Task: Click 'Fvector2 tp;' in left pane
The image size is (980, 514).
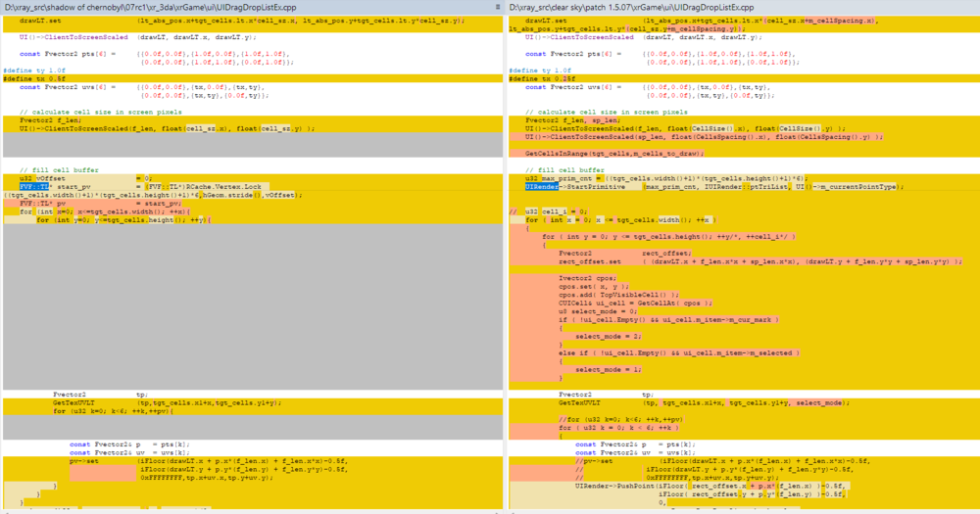Action: pyautogui.click(x=100, y=395)
